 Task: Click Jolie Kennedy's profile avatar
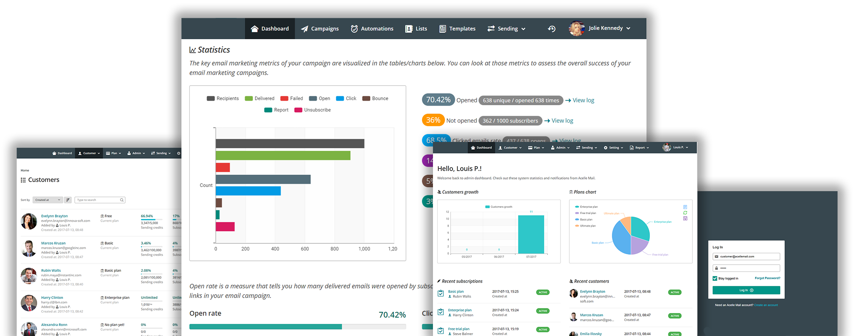pos(576,28)
